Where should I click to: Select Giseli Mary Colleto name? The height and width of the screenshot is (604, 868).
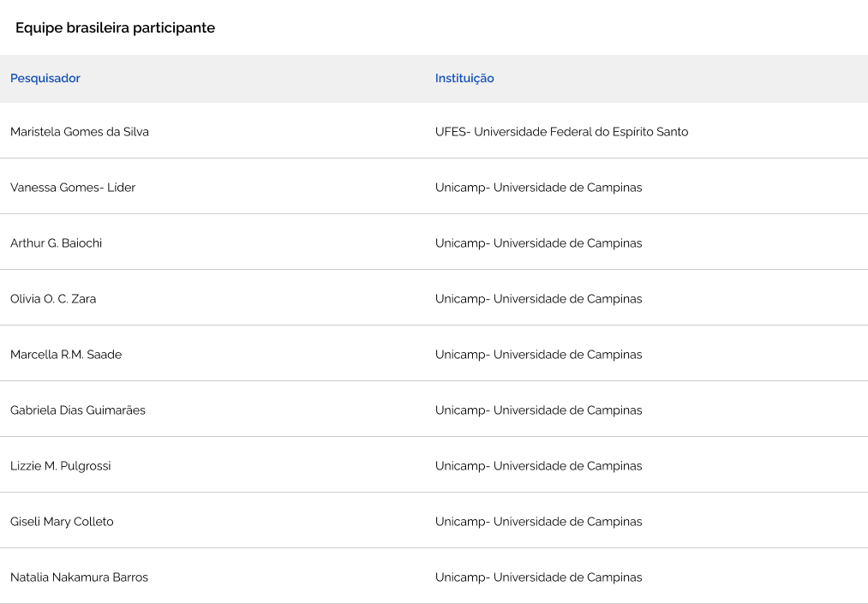62,522
